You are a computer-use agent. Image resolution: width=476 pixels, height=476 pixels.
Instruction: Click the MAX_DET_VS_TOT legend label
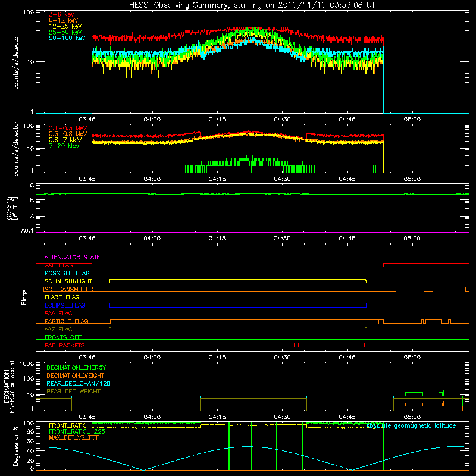click(x=74, y=437)
